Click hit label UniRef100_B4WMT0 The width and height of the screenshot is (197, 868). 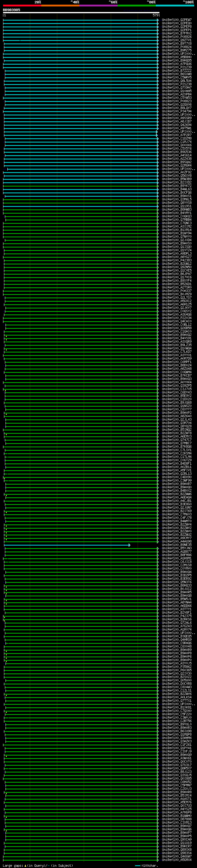(x=177, y=521)
